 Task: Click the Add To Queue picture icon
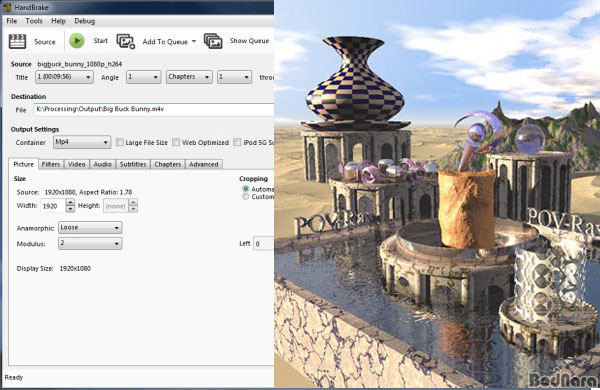(x=126, y=41)
